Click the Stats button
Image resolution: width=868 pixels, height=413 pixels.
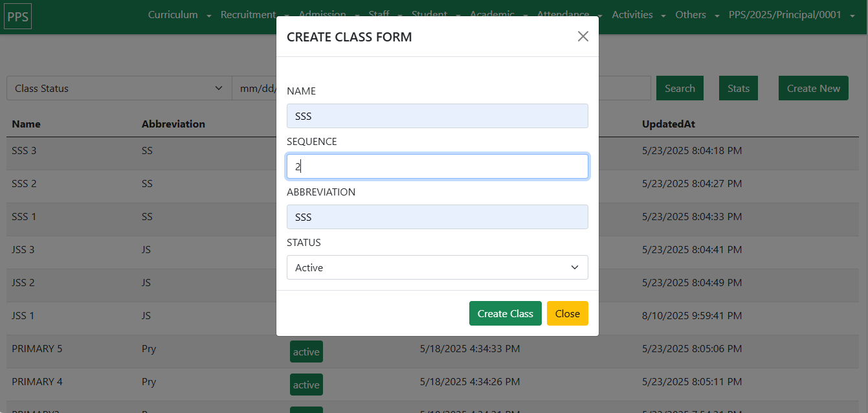tap(738, 89)
